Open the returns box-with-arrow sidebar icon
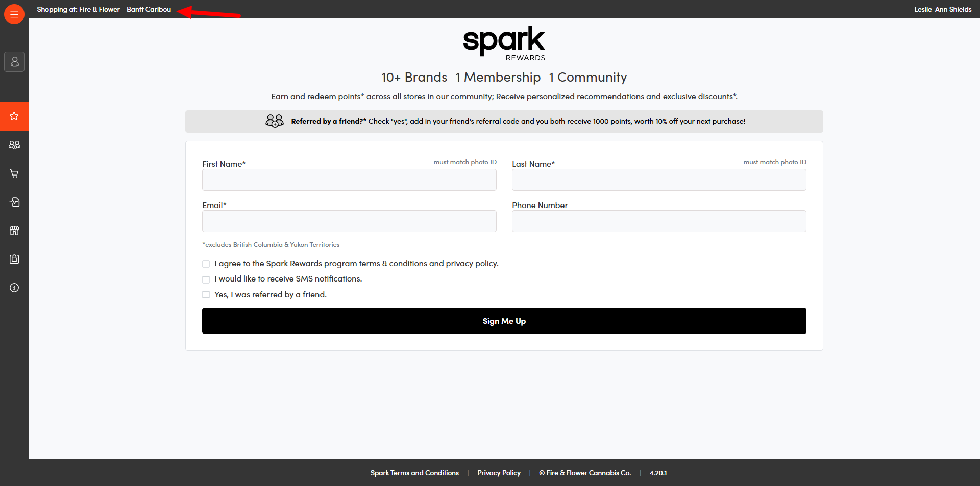 pos(14,202)
